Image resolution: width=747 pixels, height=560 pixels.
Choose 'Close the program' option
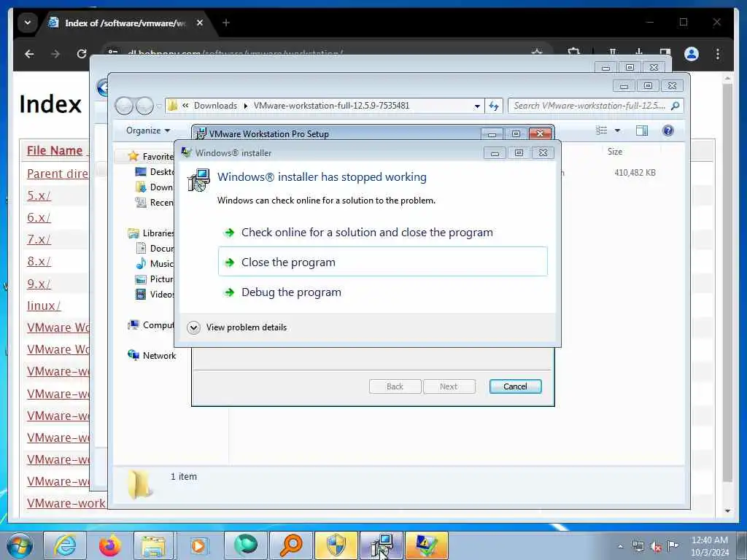click(382, 262)
